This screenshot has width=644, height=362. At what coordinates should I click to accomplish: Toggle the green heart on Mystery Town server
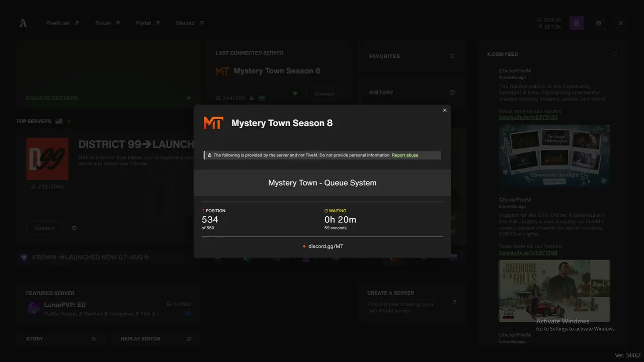pyautogui.click(x=295, y=94)
